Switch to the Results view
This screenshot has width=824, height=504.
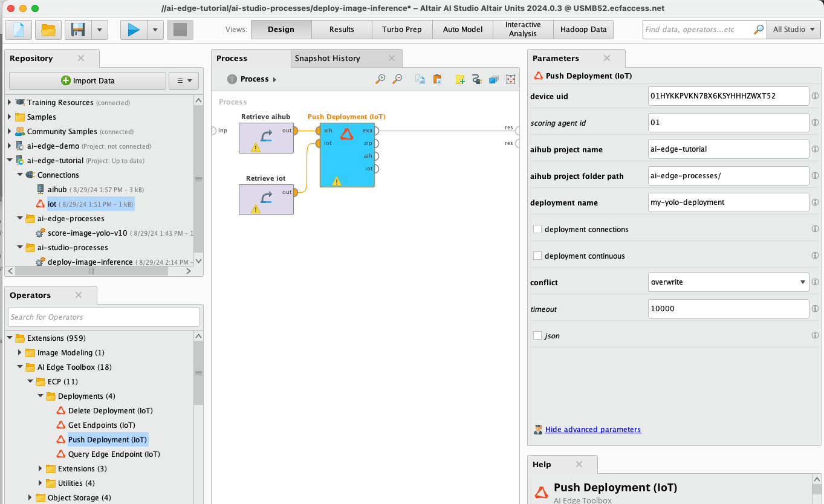tap(342, 29)
